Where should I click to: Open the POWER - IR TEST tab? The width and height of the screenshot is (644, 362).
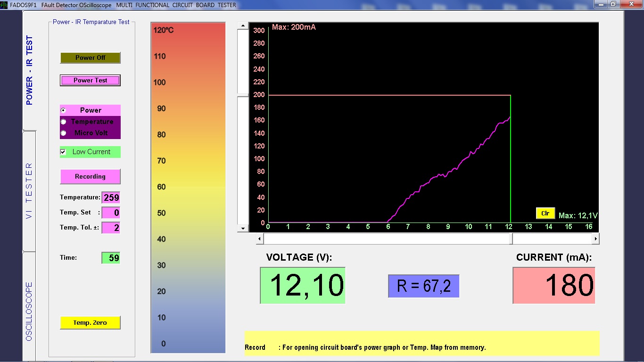coord(29,70)
